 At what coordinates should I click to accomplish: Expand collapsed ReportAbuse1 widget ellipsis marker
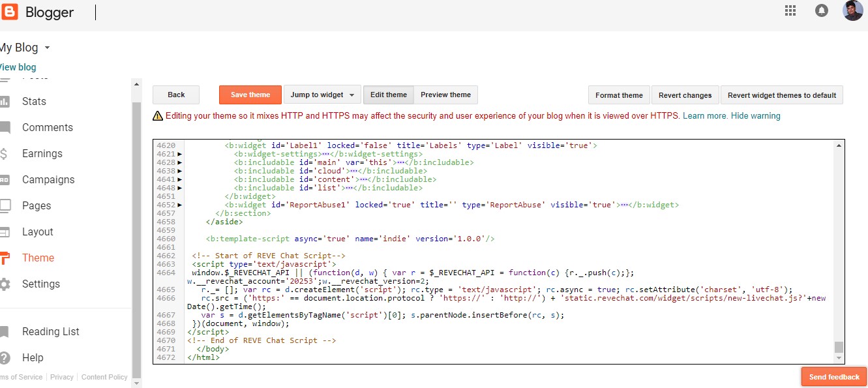(x=623, y=205)
